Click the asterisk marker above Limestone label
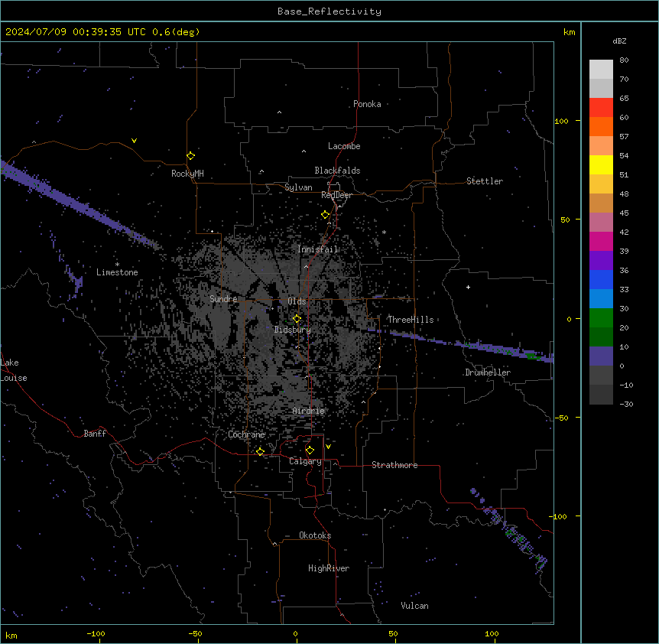659x644 pixels. point(117,265)
